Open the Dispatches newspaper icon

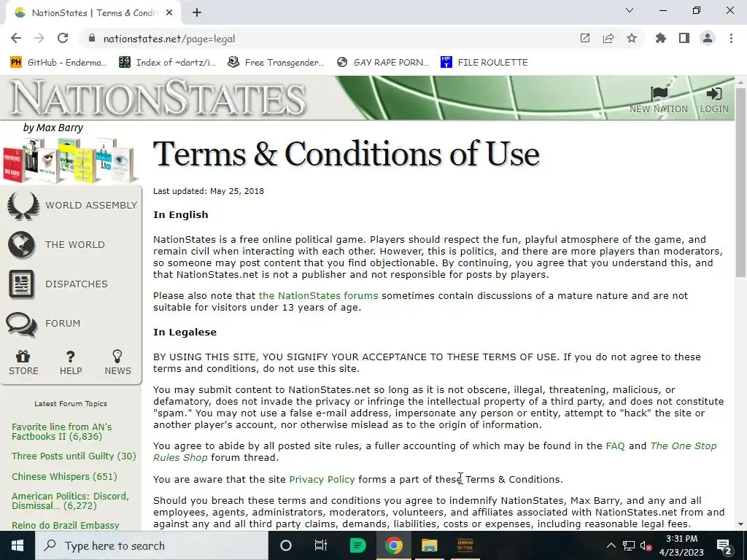click(x=21, y=284)
